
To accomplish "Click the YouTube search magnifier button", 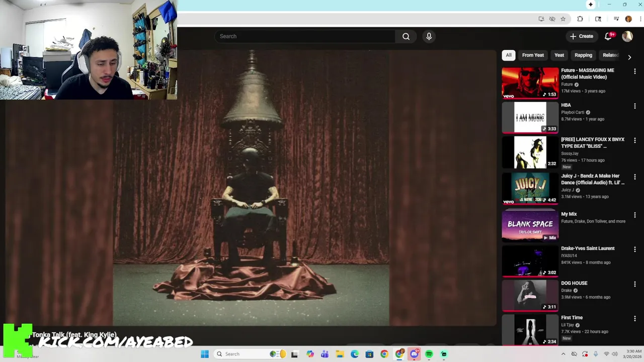I will (x=406, y=36).
